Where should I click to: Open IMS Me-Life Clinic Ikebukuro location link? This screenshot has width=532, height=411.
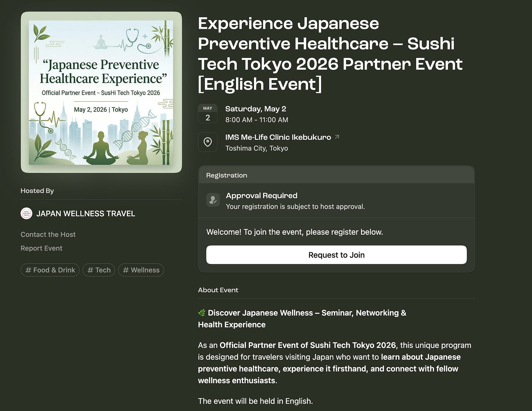tap(278, 137)
